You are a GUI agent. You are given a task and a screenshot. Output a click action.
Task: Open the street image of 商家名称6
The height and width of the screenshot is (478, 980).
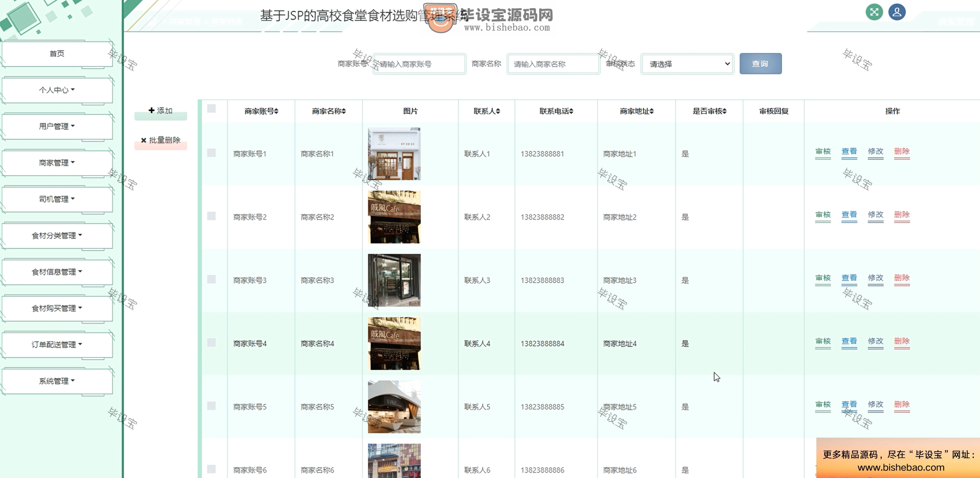[394, 461]
